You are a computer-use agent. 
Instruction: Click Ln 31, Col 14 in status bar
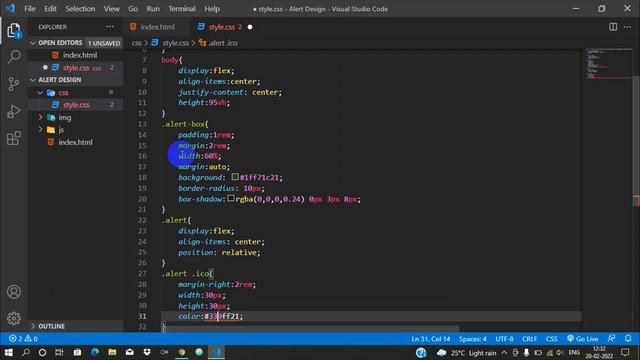431,339
